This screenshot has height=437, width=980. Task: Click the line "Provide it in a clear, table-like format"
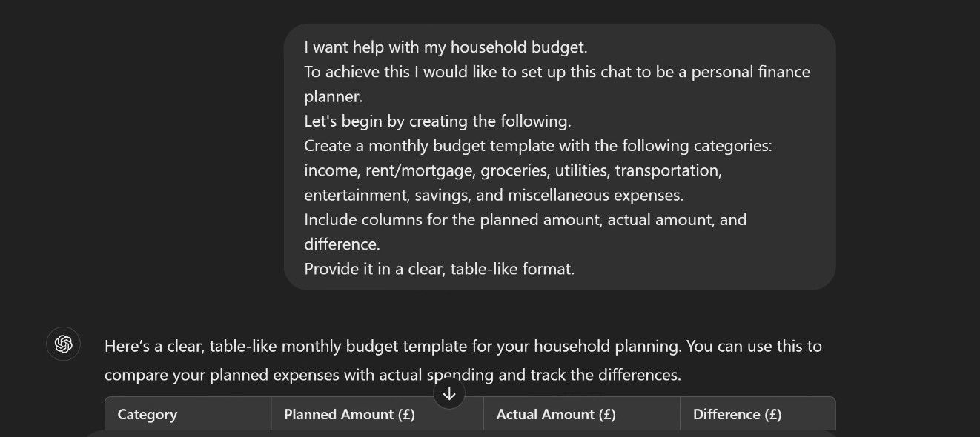[439, 269]
